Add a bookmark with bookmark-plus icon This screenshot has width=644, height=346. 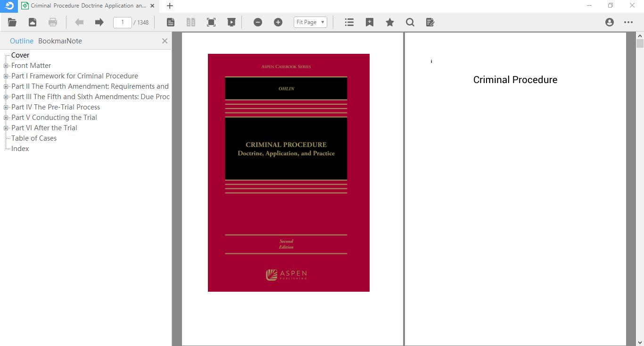[370, 22]
